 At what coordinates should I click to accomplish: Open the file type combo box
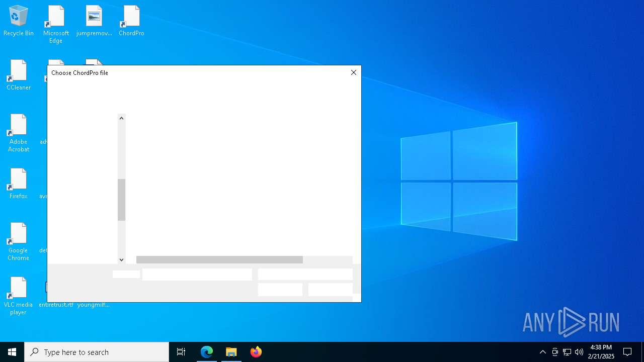[x=305, y=275]
